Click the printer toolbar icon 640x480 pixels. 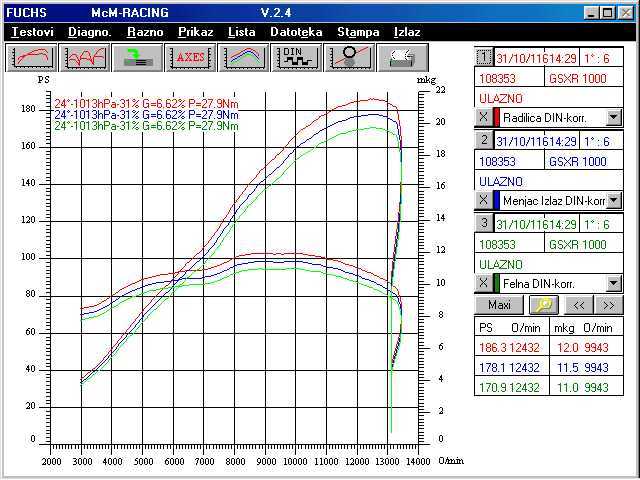pyautogui.click(x=402, y=57)
